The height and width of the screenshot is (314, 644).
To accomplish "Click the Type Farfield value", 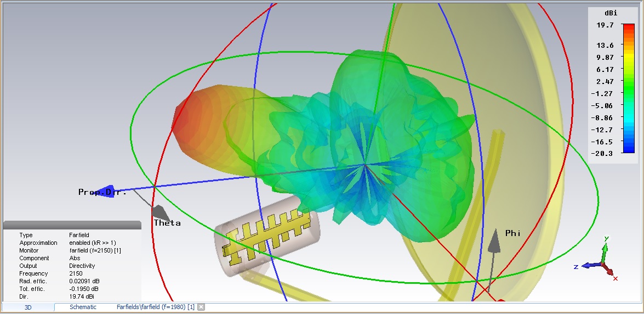I will (79, 235).
